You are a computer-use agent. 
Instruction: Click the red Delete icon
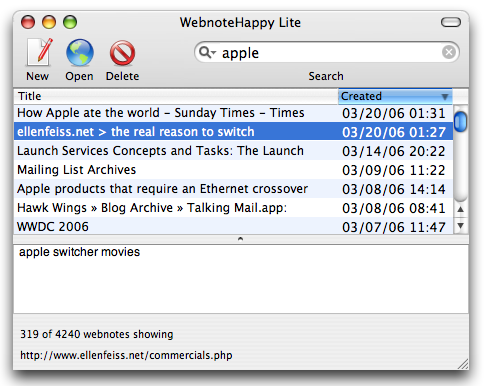pyautogui.click(x=122, y=53)
